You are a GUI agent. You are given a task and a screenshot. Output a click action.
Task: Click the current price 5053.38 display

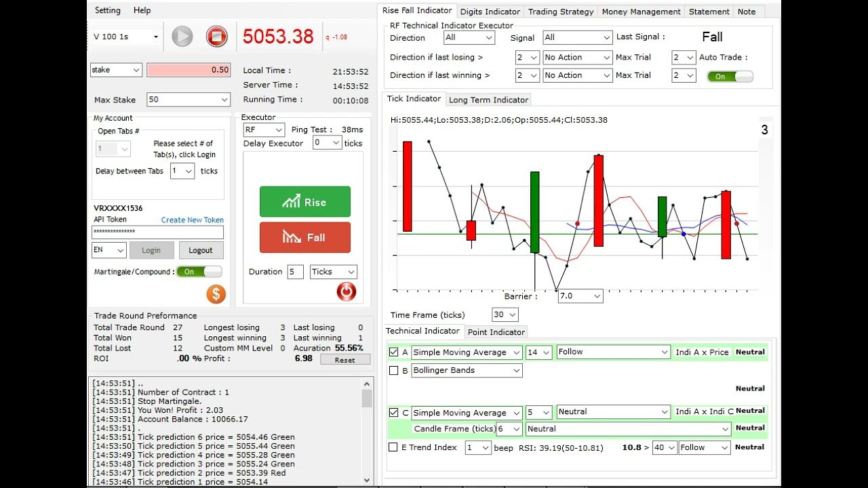(x=278, y=37)
